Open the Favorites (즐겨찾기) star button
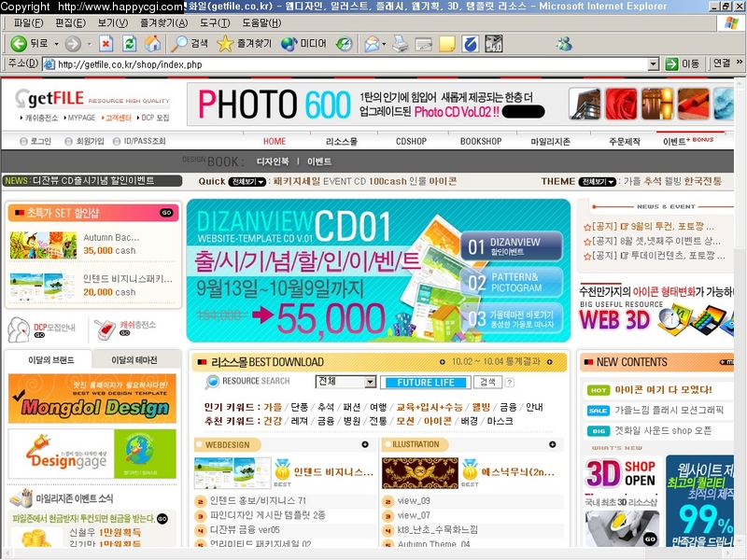The image size is (747, 560). pos(244,44)
